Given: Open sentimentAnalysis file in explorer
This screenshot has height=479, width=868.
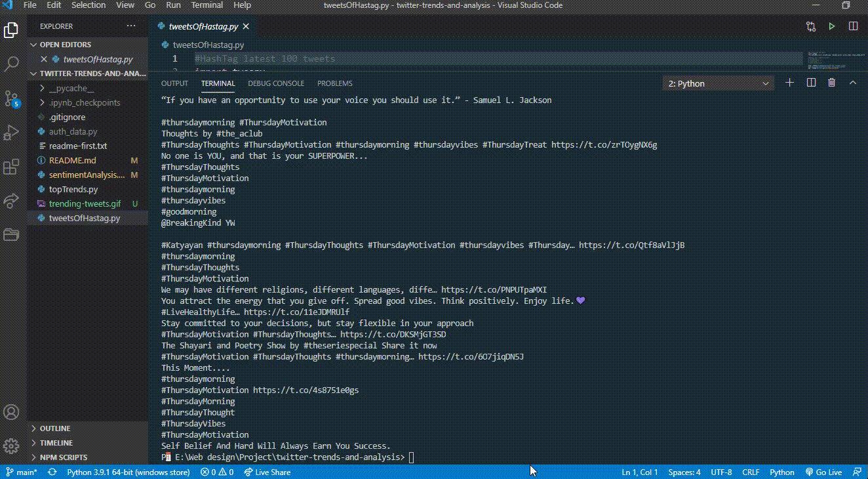Looking at the screenshot, I should [87, 175].
